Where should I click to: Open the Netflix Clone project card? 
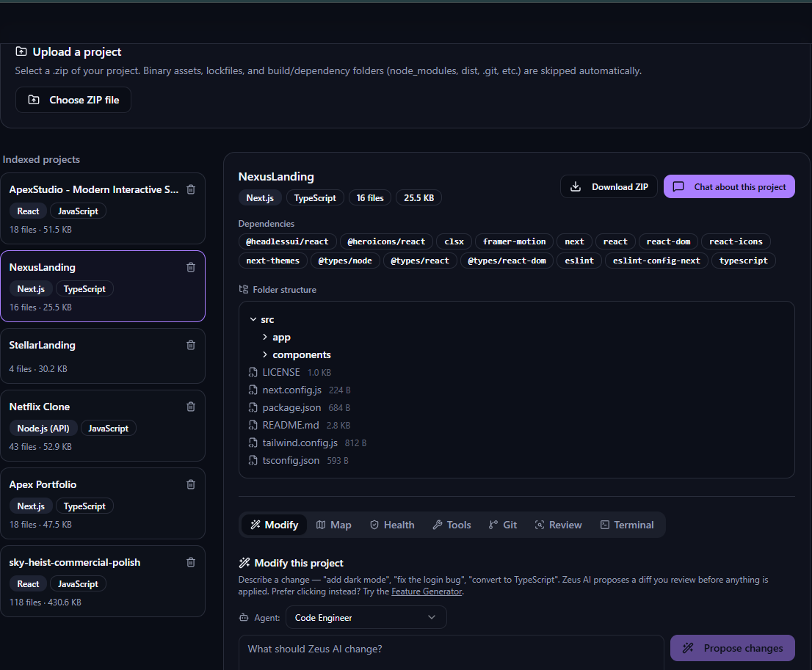point(103,426)
